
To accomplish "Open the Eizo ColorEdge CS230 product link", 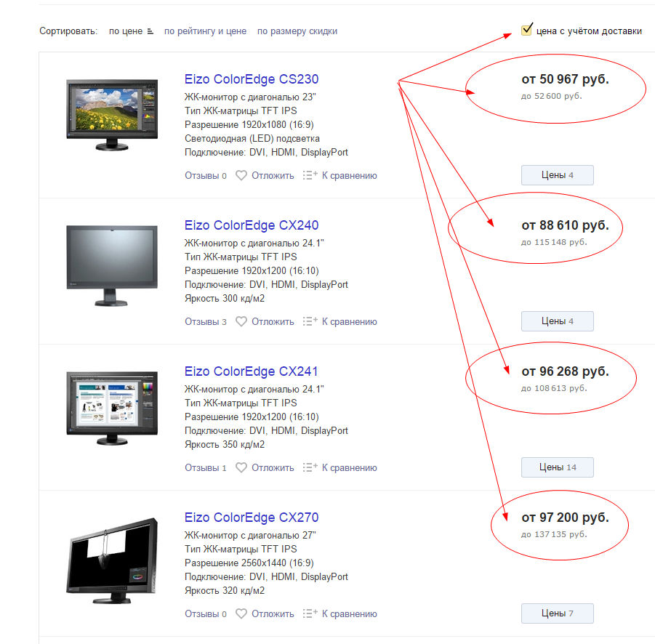I will tap(252, 79).
